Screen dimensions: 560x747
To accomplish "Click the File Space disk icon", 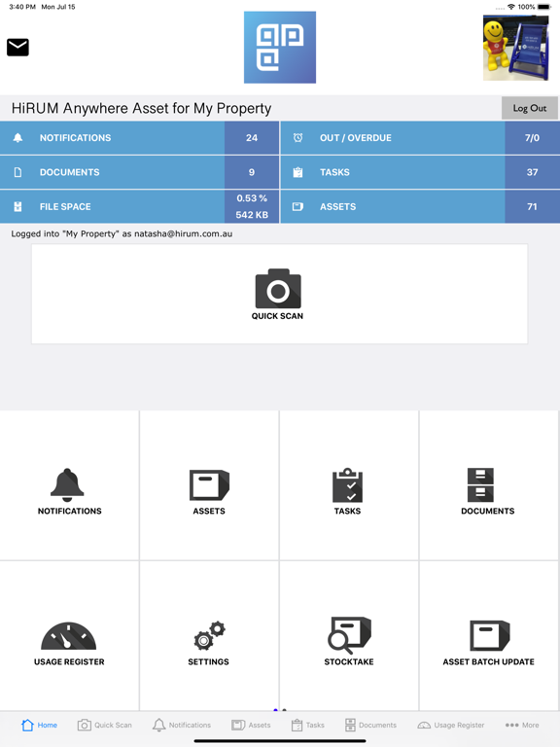I will pyautogui.click(x=17, y=206).
